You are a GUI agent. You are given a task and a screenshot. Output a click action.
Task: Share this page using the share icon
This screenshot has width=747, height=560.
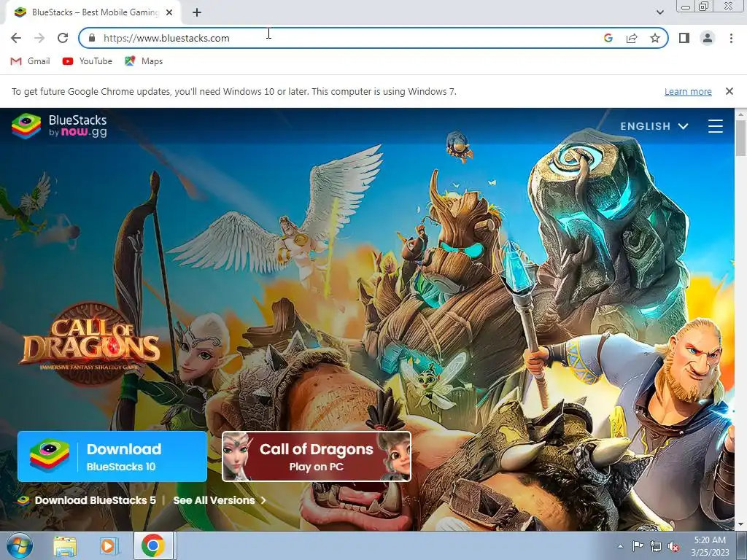coord(632,38)
